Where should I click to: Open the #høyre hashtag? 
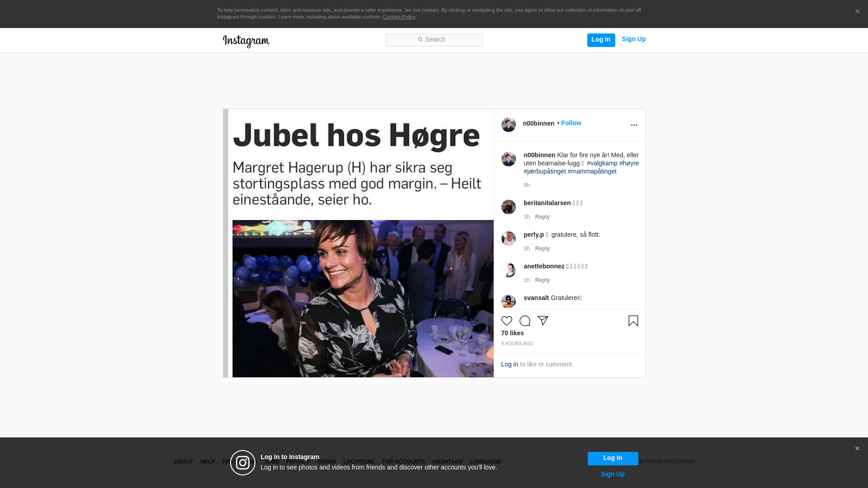[x=629, y=163]
